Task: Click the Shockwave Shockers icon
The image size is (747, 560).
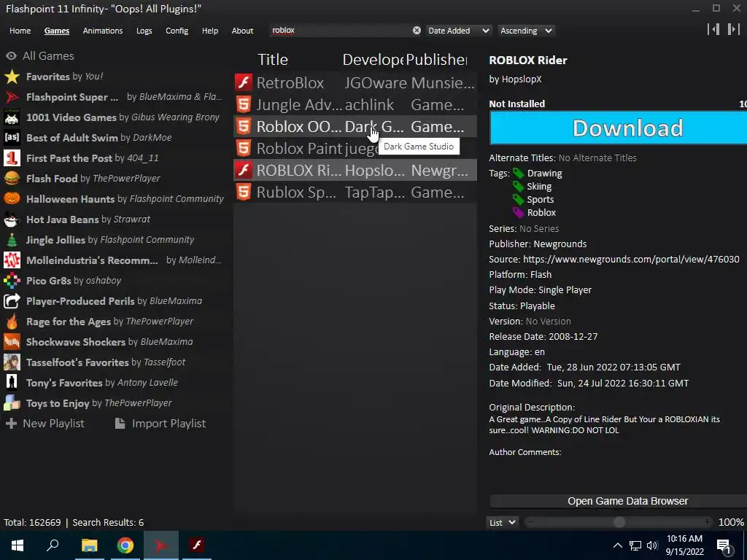Action: [12, 342]
